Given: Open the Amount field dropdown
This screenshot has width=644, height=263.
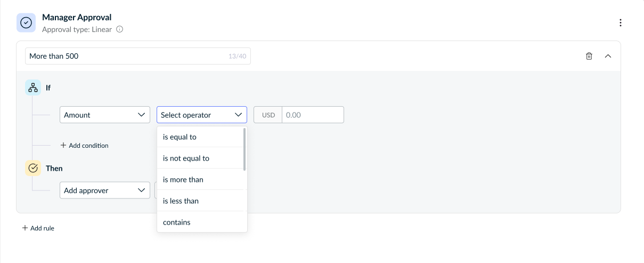Looking at the screenshot, I should [x=104, y=115].
